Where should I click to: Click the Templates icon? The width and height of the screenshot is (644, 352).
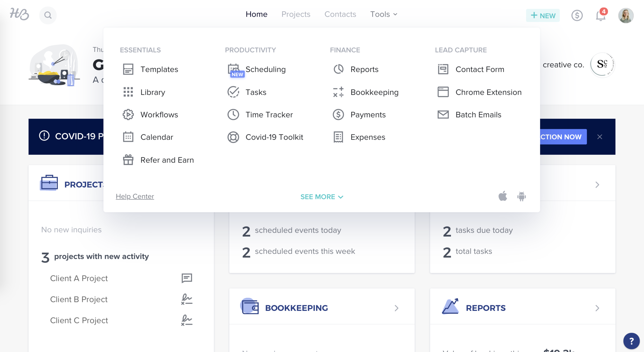coord(128,69)
